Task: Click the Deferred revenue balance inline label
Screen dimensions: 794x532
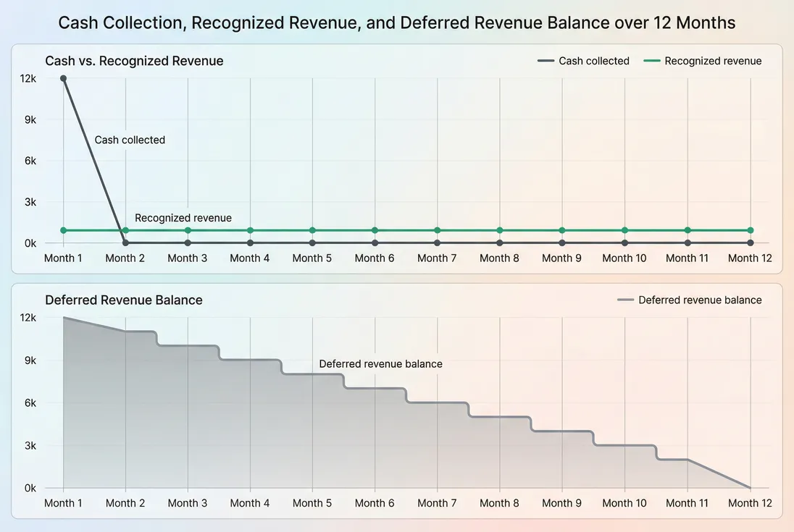Action: point(380,363)
